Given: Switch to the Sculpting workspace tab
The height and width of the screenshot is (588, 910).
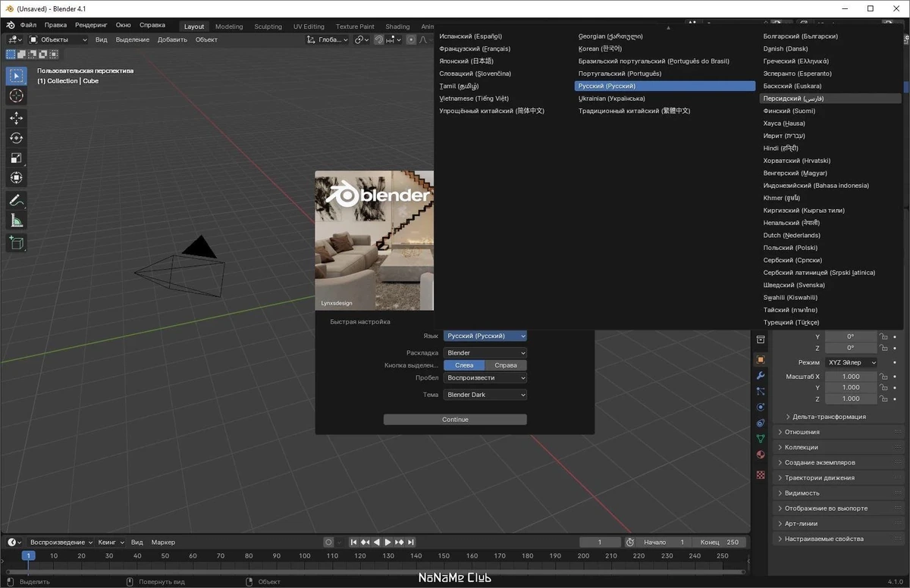Looking at the screenshot, I should pos(268,27).
